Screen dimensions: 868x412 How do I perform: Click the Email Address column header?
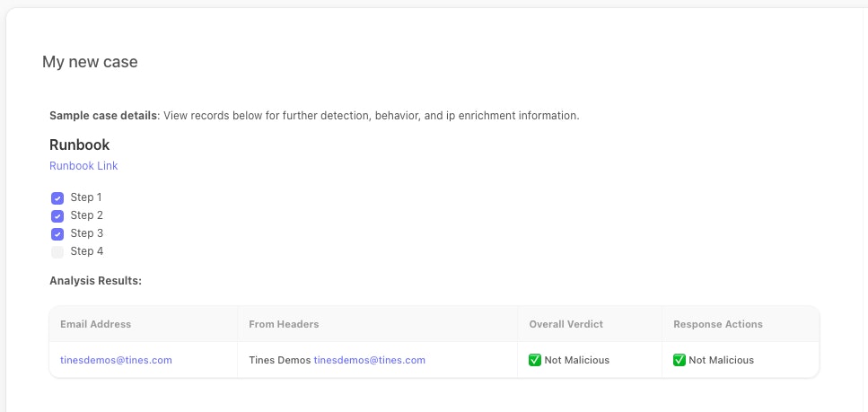pos(95,324)
